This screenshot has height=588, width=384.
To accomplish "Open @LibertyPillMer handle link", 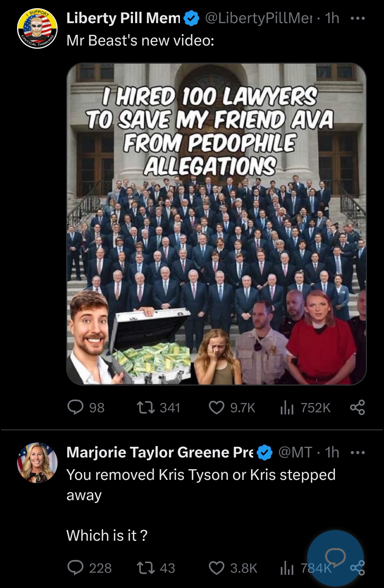I will 257,18.
